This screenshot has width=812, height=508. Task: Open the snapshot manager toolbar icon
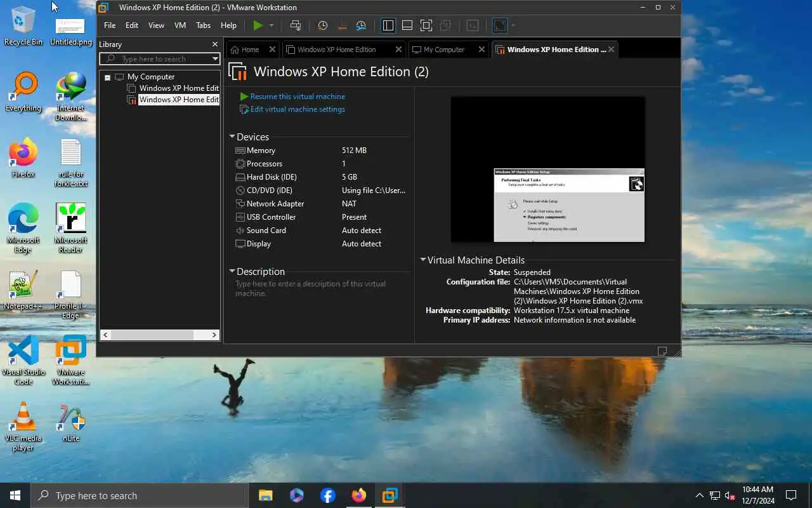(361, 25)
